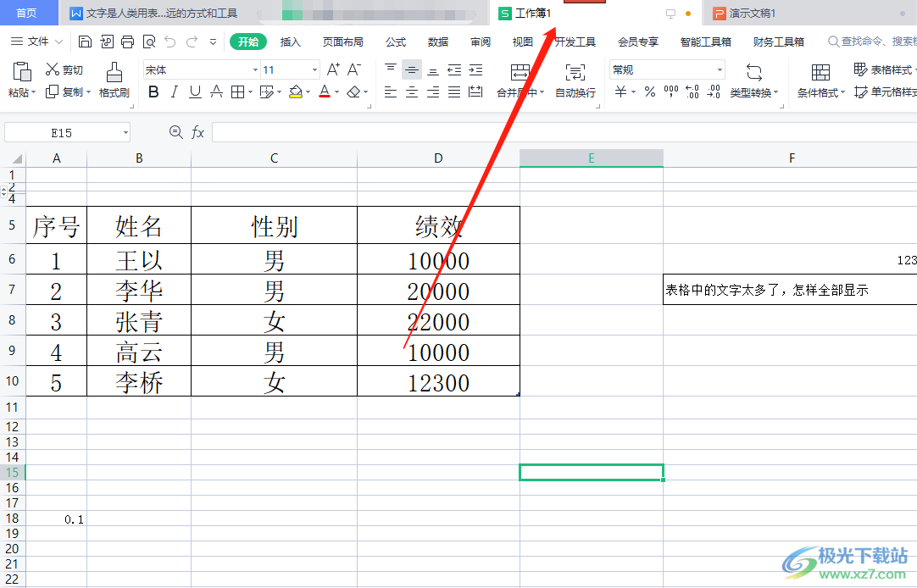Open the currency ¥ dropdown arrow
The width and height of the screenshot is (917, 588).
pyautogui.click(x=633, y=92)
